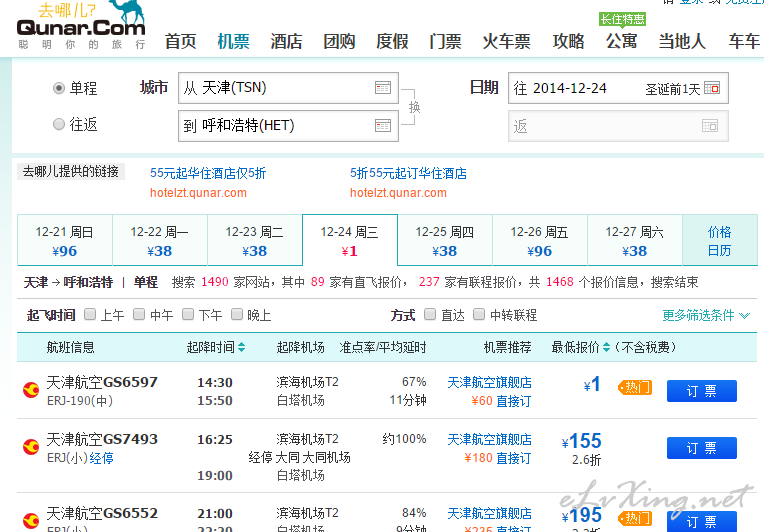
Task: Click 热门 tag on GS6597 row
Action: pyautogui.click(x=635, y=388)
